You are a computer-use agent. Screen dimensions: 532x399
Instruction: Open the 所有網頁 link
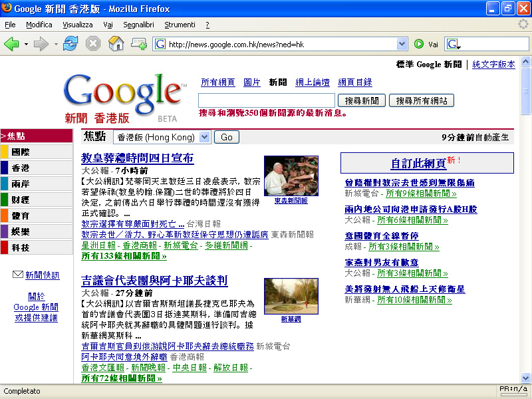218,82
